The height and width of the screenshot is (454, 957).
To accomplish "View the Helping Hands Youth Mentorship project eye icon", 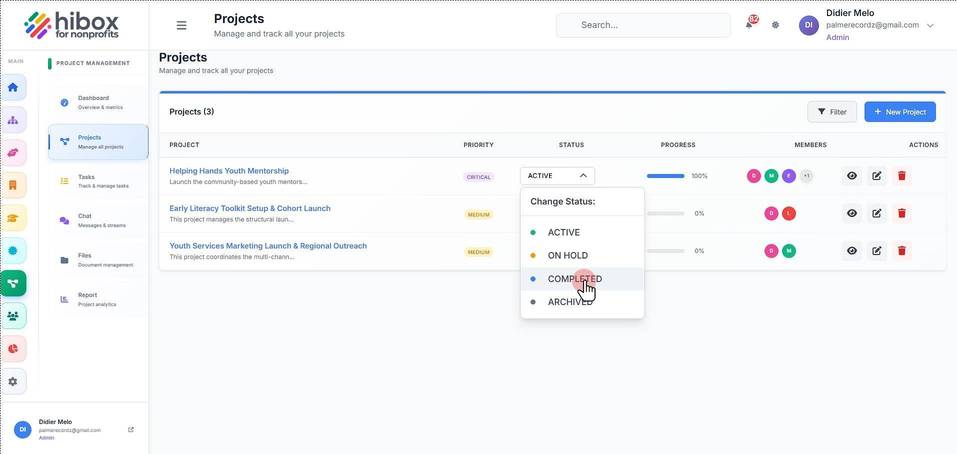I will [x=852, y=176].
